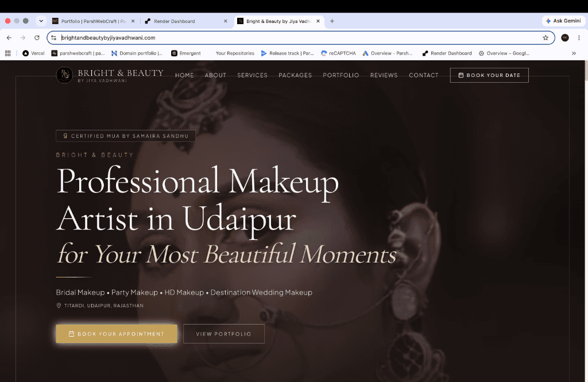The width and height of the screenshot is (588, 382).
Task: Click the Titardi, Udaipur, Rajasthan location text
Action: [103, 306]
